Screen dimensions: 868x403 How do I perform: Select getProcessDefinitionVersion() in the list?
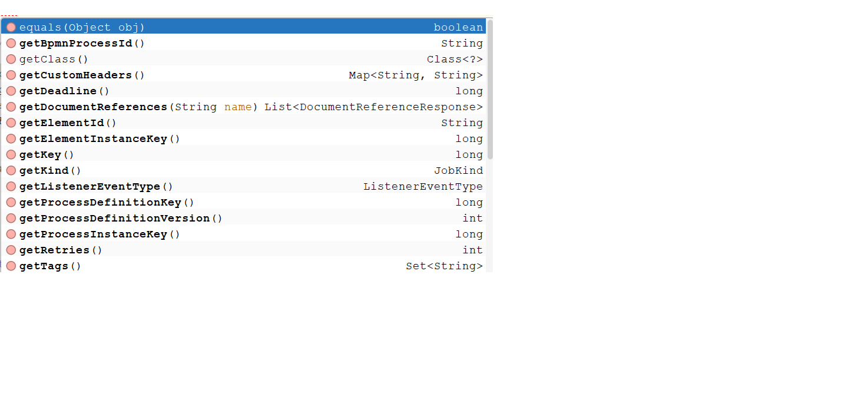tap(121, 219)
